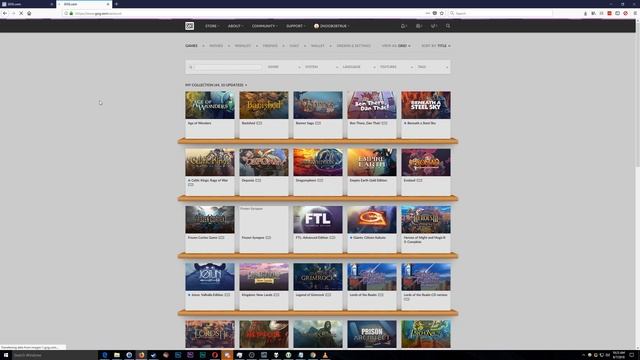This screenshot has width=640, height=360.
Task: Open the user account menu in the header
Action: coord(331,26)
